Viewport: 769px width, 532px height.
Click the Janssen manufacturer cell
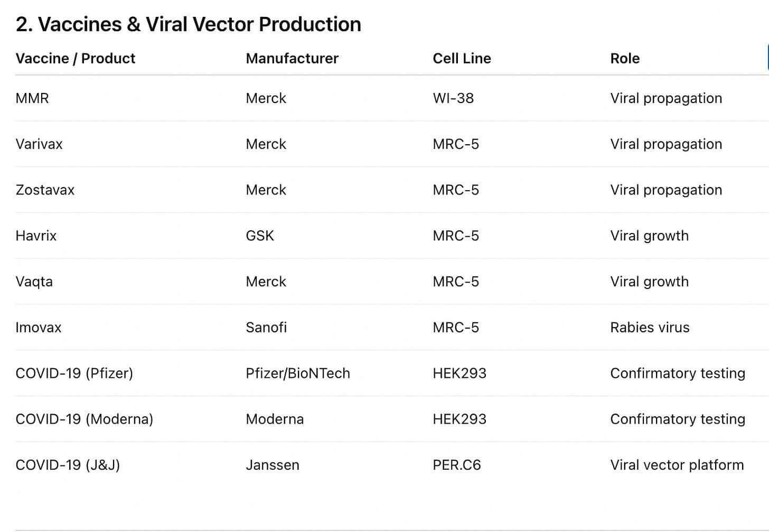273,465
